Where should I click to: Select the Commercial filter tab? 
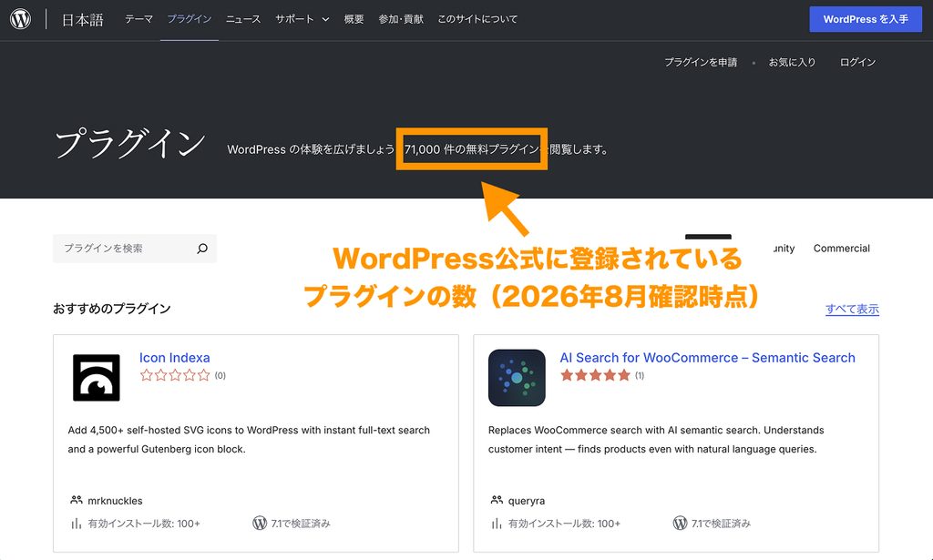pos(841,249)
